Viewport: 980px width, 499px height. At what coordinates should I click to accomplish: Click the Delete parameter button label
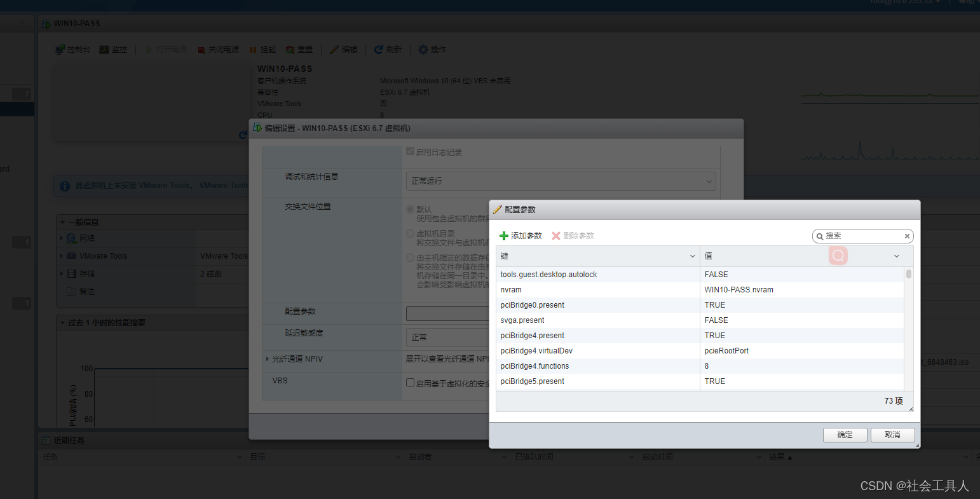point(579,236)
